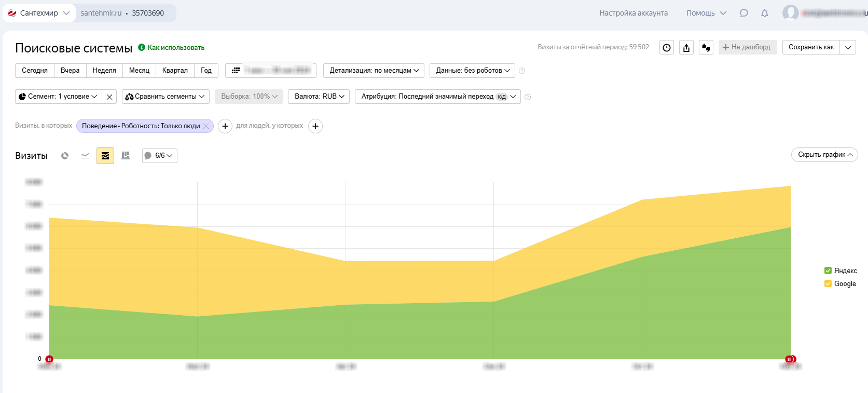Open the clock history icon
The height and width of the screenshot is (393, 868).
pyautogui.click(x=667, y=48)
